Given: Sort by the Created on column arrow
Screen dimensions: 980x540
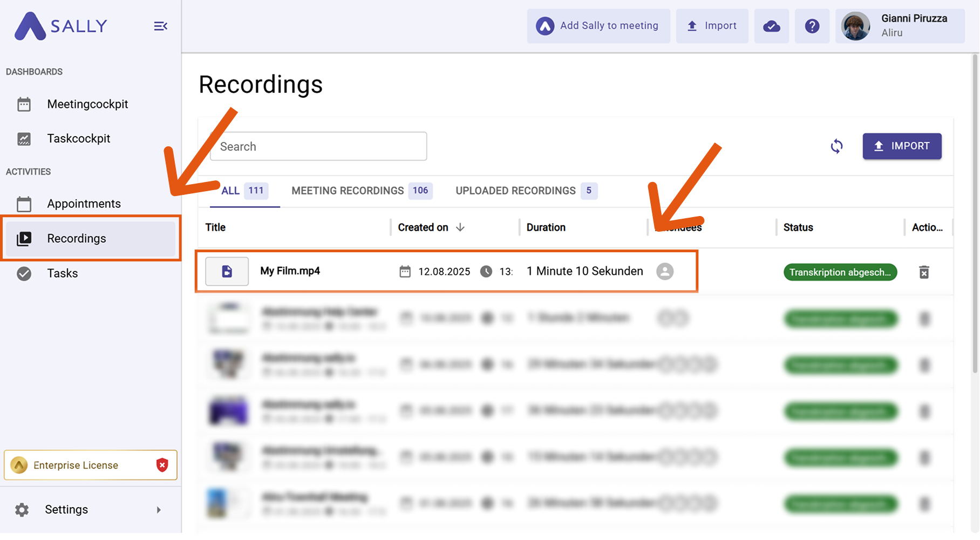Looking at the screenshot, I should (460, 227).
